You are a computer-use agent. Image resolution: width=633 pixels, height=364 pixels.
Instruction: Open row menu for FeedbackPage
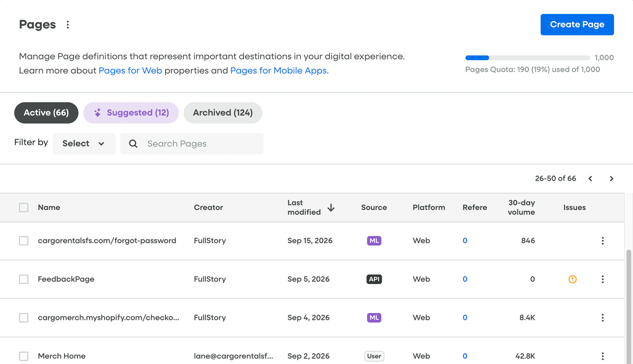pos(603,279)
